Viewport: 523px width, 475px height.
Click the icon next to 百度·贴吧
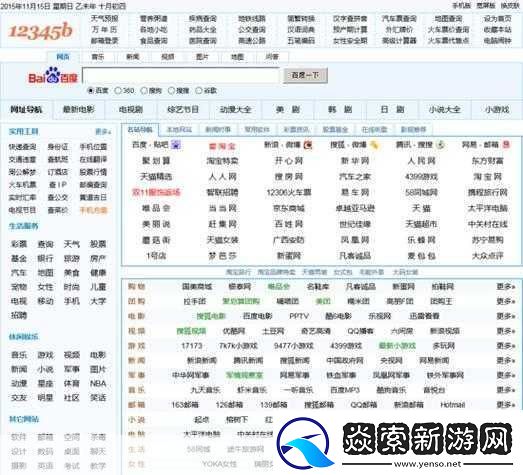[x=176, y=144]
